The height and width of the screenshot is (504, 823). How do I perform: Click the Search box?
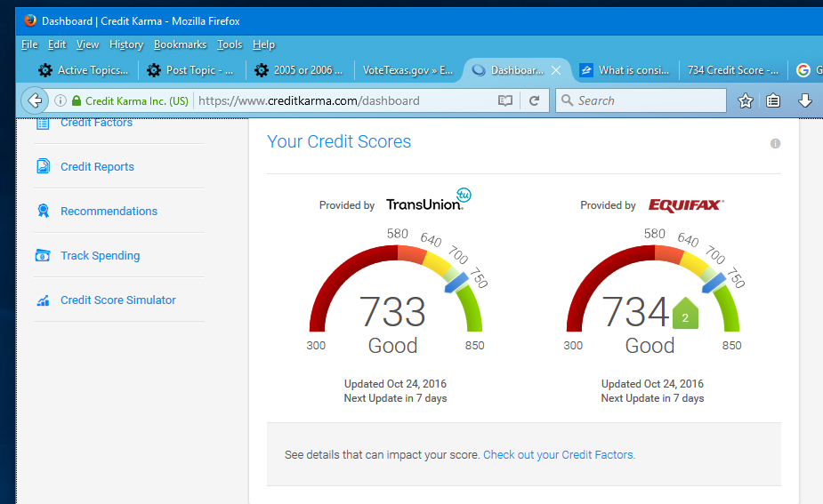pyautogui.click(x=641, y=100)
